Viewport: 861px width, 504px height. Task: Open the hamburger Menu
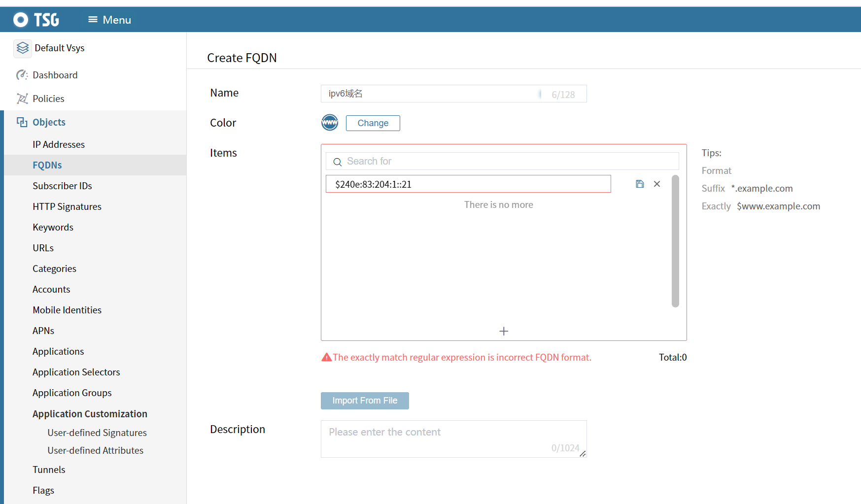(x=109, y=20)
